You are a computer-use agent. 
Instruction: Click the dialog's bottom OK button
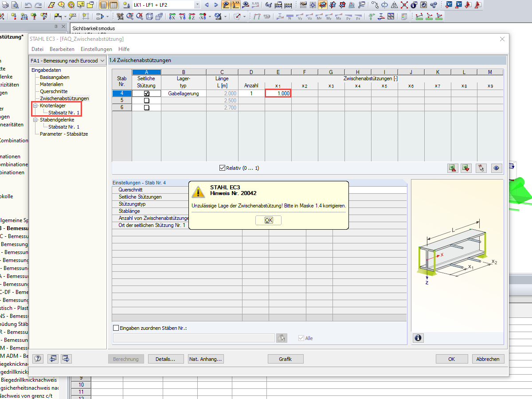[x=452, y=359]
